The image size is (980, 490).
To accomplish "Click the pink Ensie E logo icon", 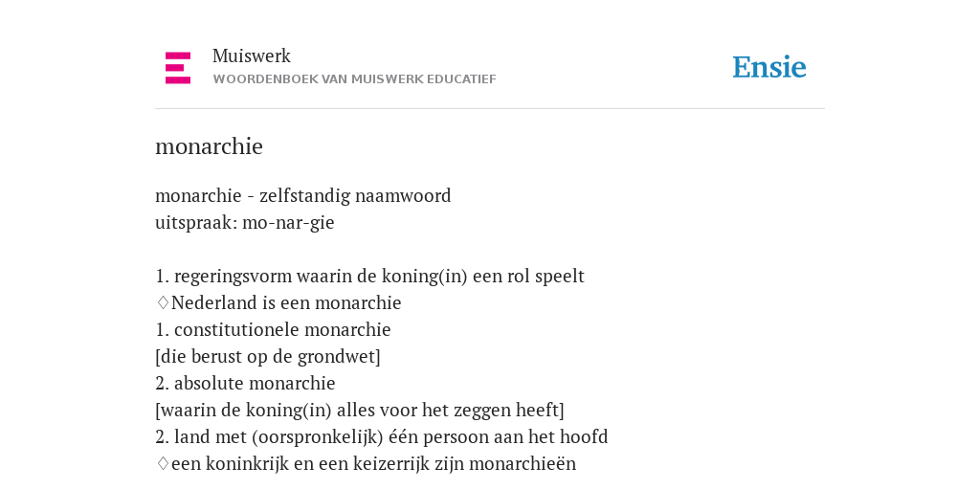I will point(177,68).
